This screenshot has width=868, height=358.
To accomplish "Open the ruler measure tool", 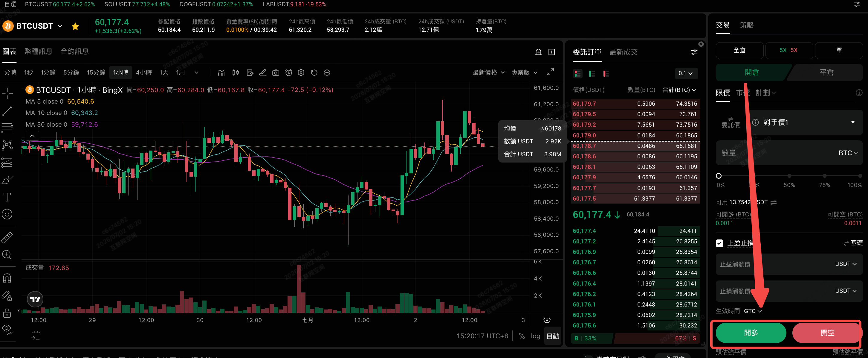I will pyautogui.click(x=7, y=238).
